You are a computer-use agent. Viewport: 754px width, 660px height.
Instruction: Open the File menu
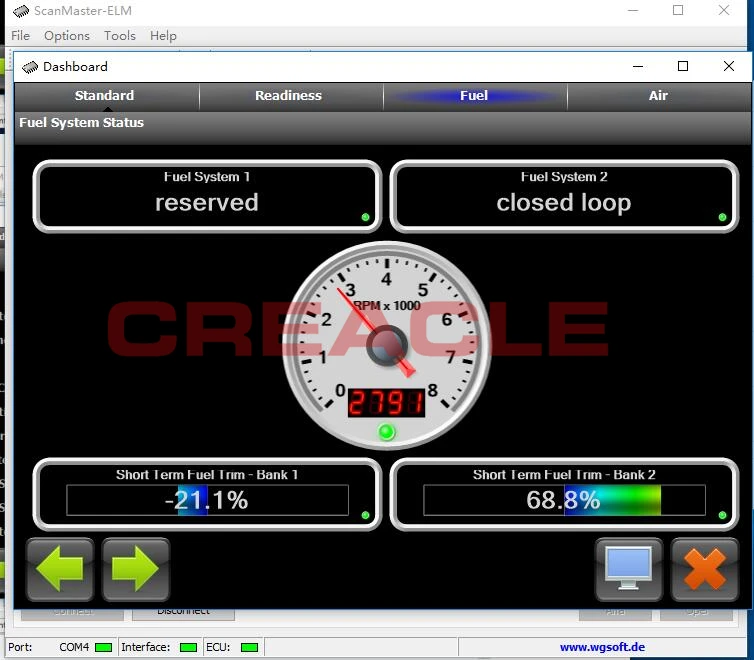[20, 36]
